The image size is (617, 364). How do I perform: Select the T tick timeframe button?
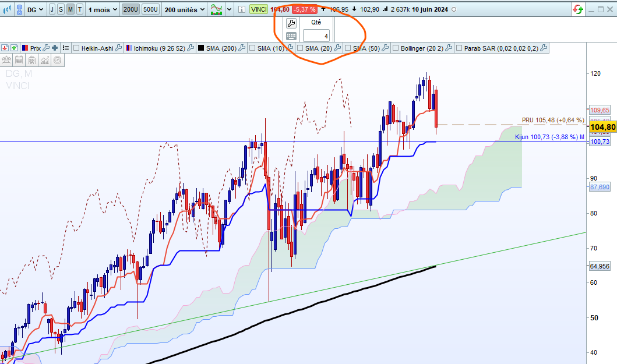tap(79, 9)
